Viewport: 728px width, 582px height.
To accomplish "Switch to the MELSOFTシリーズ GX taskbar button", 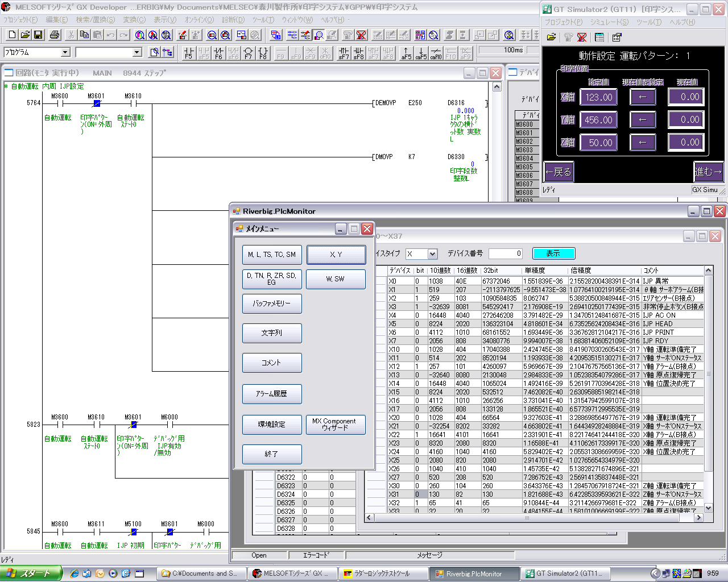I will tap(292, 573).
